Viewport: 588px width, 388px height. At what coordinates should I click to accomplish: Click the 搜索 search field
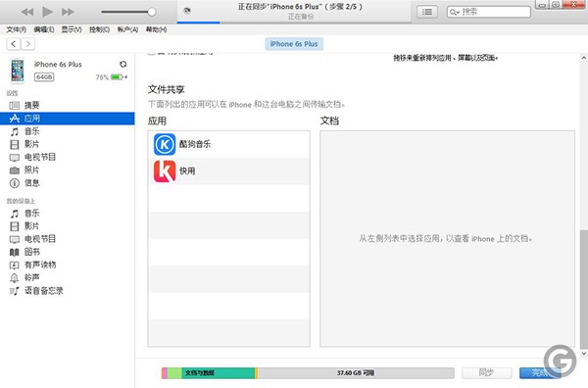(x=489, y=12)
